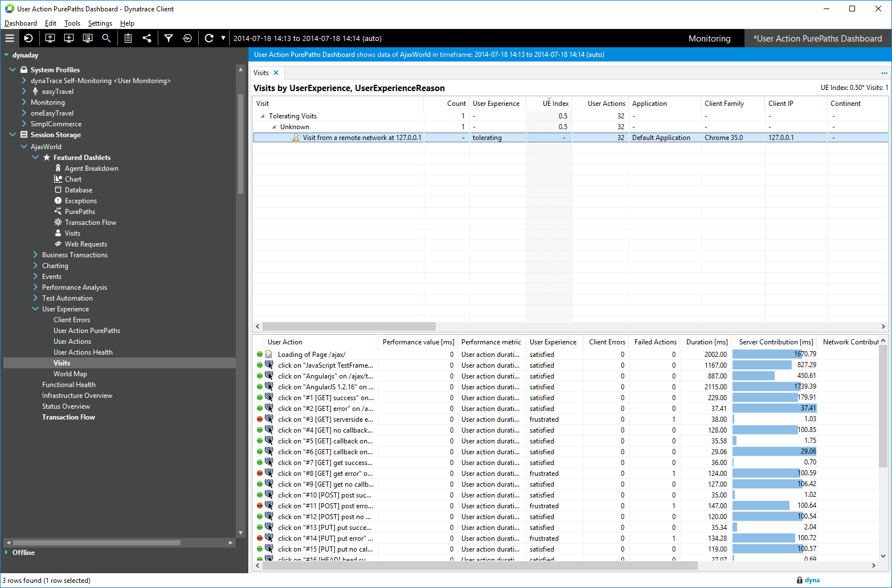The height and width of the screenshot is (588, 892).
Task: Open the dashlet options ellipsis menu
Action: point(884,73)
